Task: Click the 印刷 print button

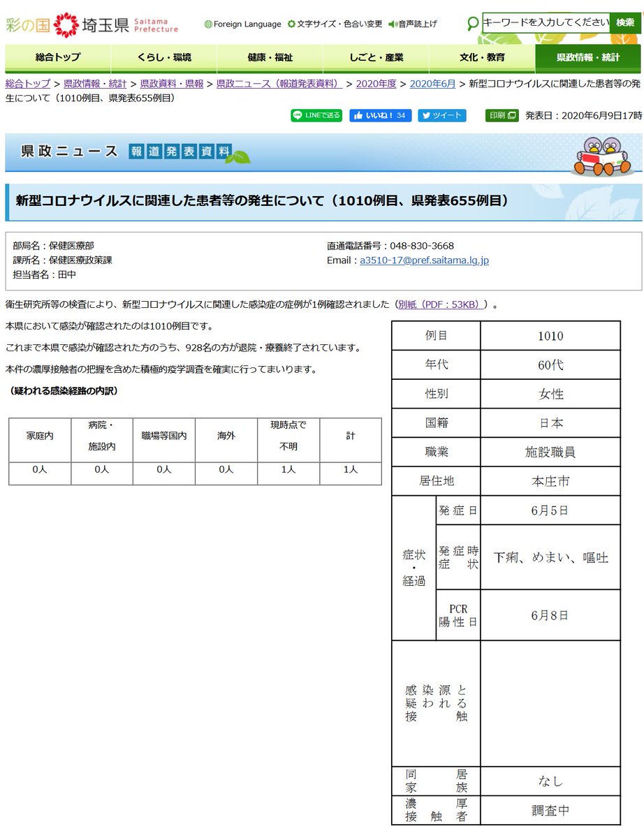Action: 502,115
